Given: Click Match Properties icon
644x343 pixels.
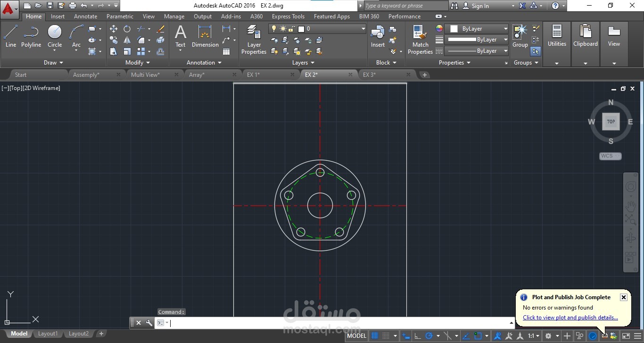Looking at the screenshot, I should pos(420,40).
